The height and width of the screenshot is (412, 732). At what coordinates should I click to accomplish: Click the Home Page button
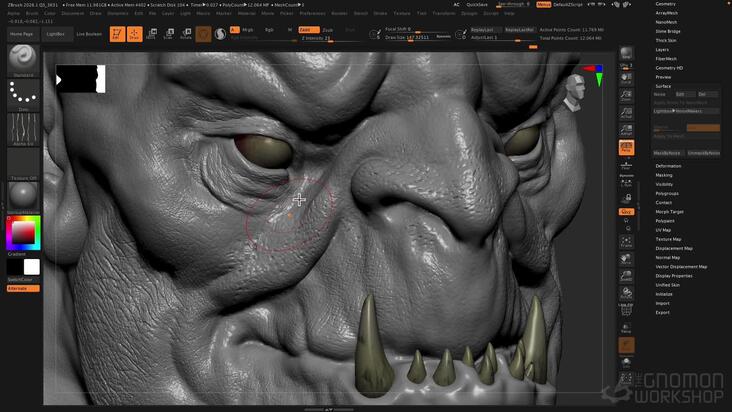point(22,34)
